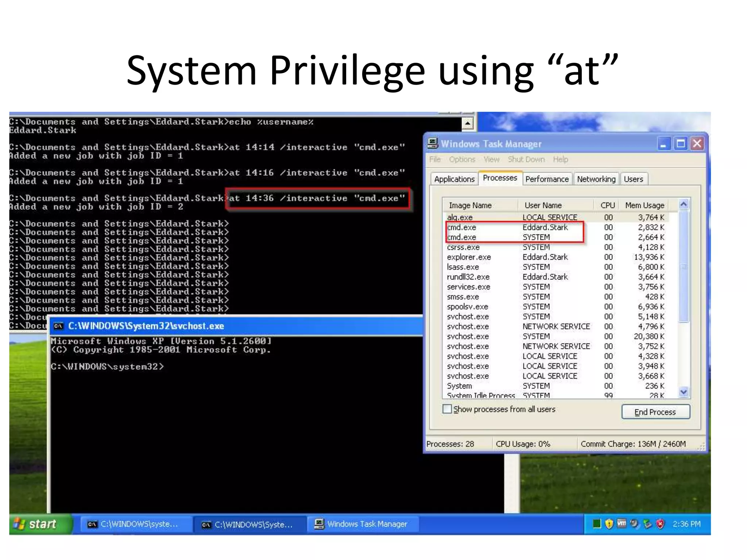Click the Task Manager title bar icon
Image resolution: width=747 pixels, height=560 pixels.
tap(433, 143)
